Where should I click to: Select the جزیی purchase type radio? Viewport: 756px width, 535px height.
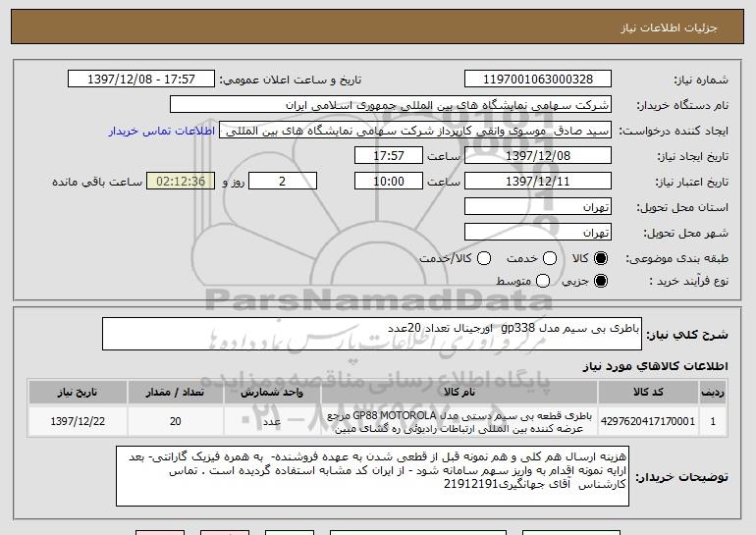point(601,281)
